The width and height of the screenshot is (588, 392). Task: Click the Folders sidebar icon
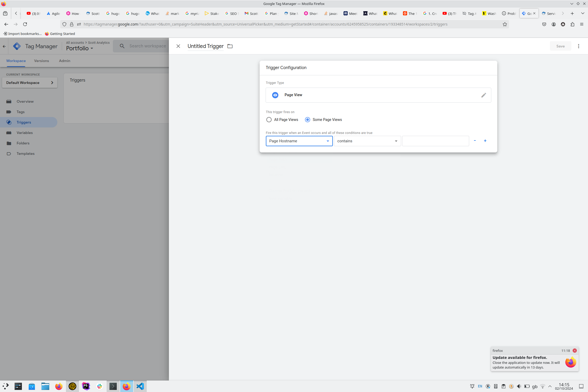click(9, 143)
